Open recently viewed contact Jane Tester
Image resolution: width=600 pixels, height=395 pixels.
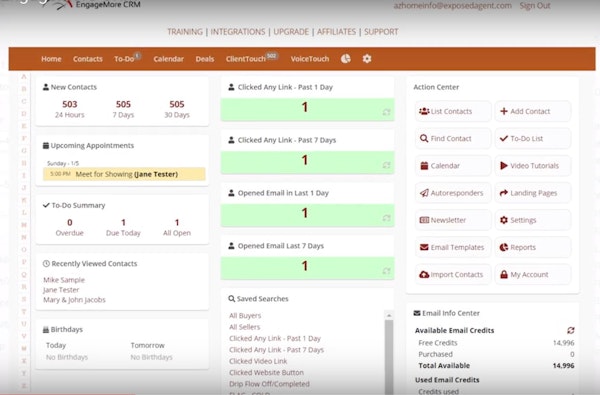61,290
